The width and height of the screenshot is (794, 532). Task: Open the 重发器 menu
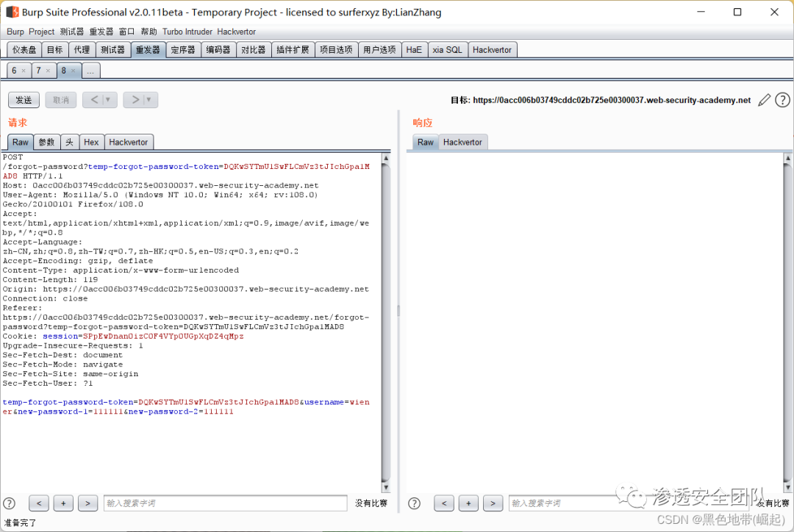101,32
